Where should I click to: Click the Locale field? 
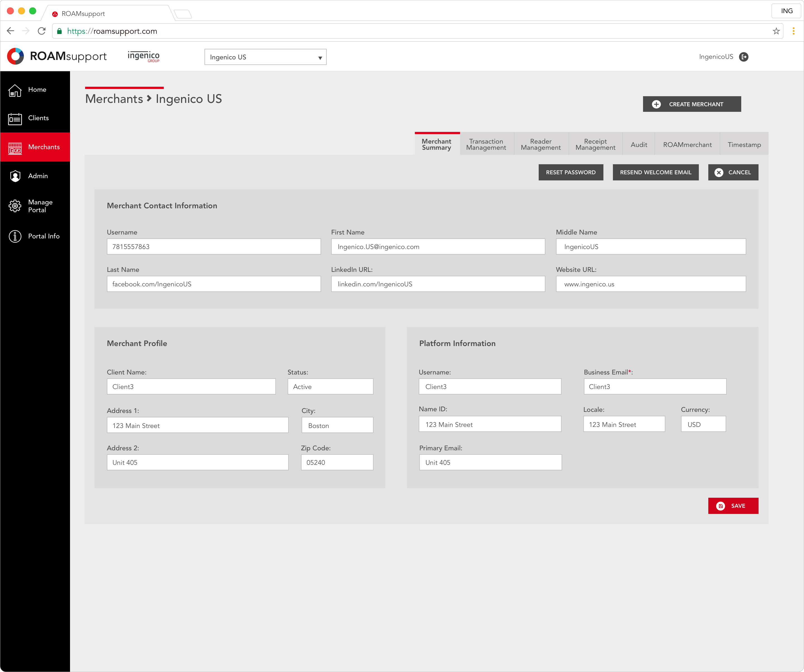624,424
